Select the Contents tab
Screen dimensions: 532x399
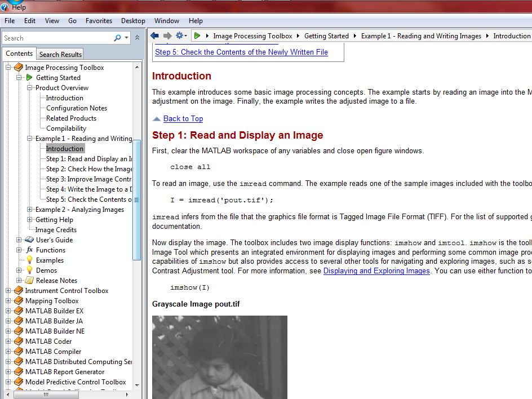19,54
